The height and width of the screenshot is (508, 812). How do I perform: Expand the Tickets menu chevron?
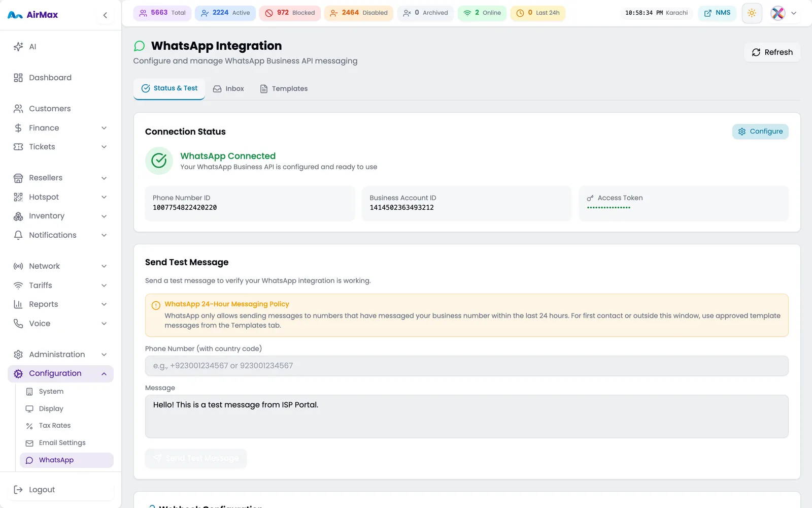[x=104, y=147]
